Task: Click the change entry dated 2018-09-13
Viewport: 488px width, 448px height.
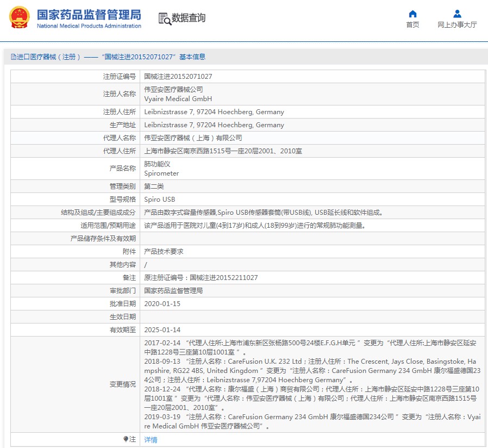Action: pos(312,370)
